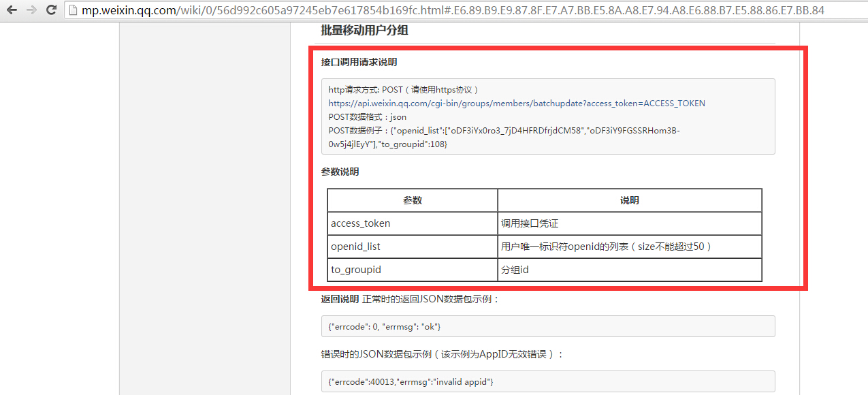The height and width of the screenshot is (395, 868).
Task: Select the cell 分组id
Action: tap(630, 270)
